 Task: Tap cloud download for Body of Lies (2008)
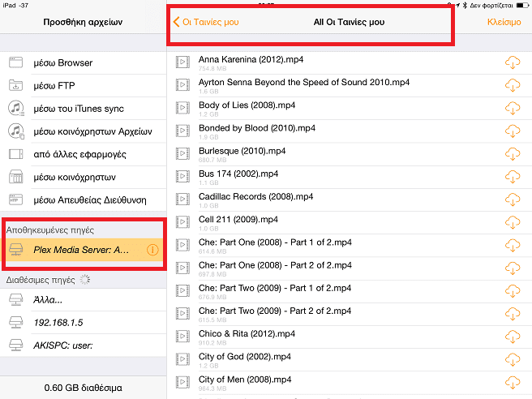(x=513, y=108)
